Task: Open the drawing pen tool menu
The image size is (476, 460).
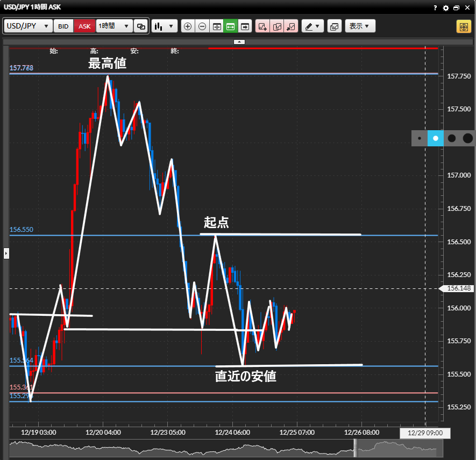Action: (312, 26)
